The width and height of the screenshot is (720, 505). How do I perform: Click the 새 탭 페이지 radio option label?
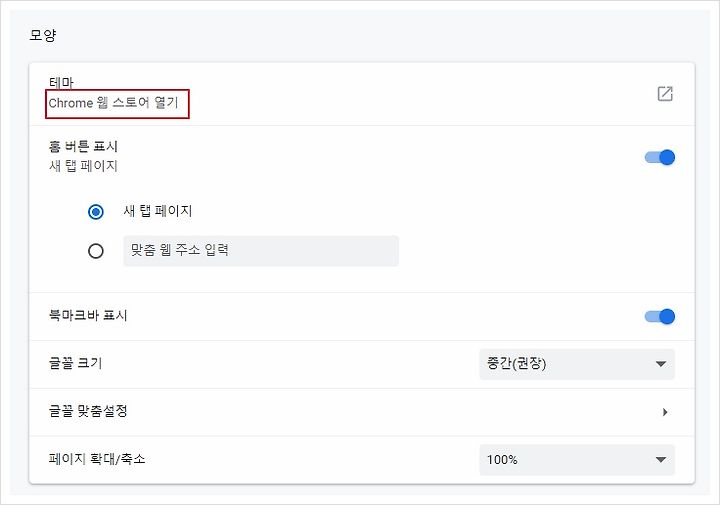click(158, 211)
